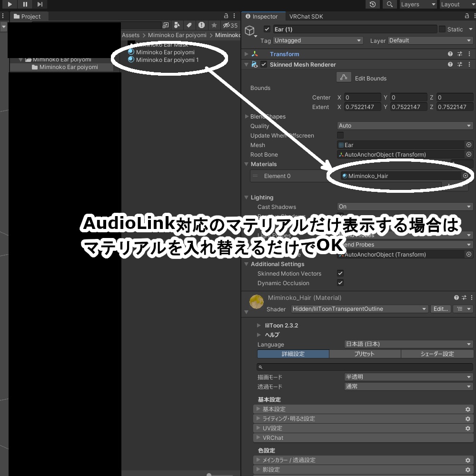Toggle Skinned Mesh Renderer enabled checkbox
476x476 pixels.
[x=264, y=64]
